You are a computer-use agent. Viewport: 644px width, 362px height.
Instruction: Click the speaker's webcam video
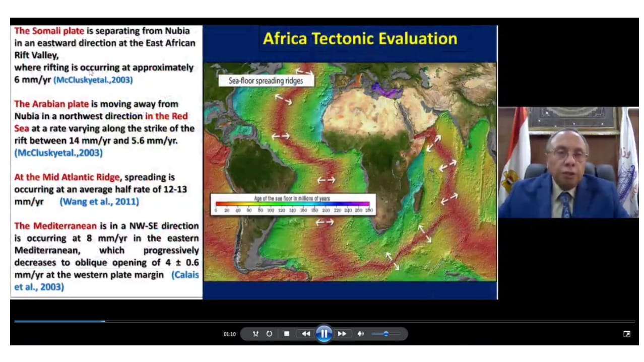tap(568, 162)
